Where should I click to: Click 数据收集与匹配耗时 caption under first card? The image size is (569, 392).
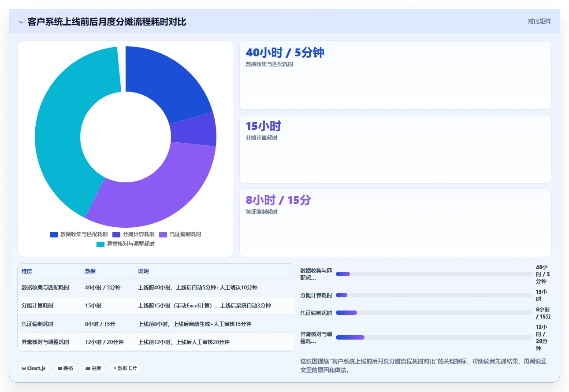point(269,64)
